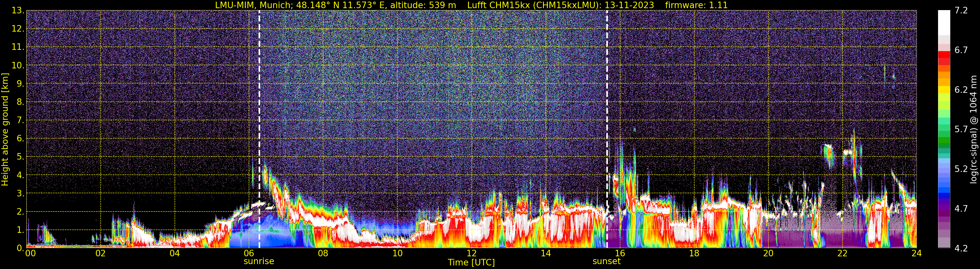The height and width of the screenshot is (269, 980).
Task: Click the colorbar value '4.2'
Action: [961, 248]
